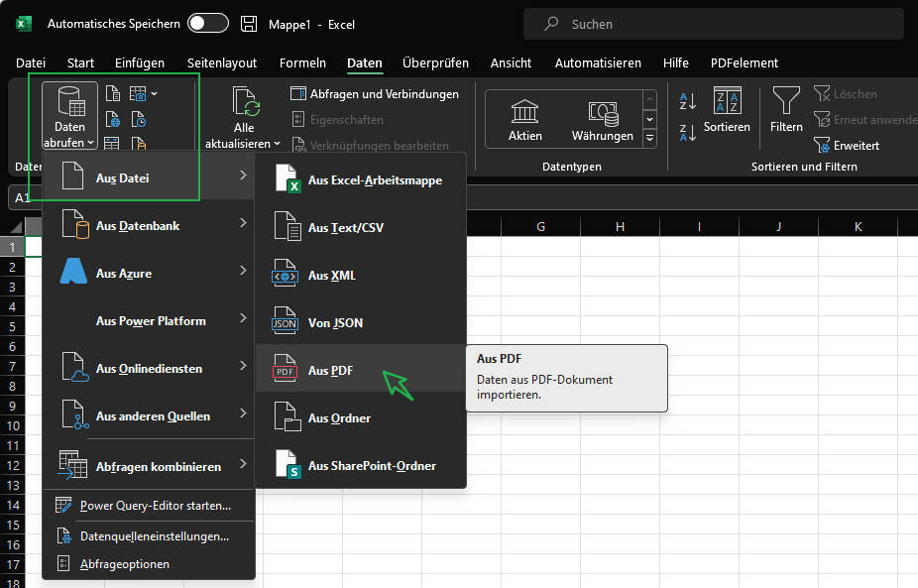
Task: Open the Erweitert filter options
Action: click(847, 145)
